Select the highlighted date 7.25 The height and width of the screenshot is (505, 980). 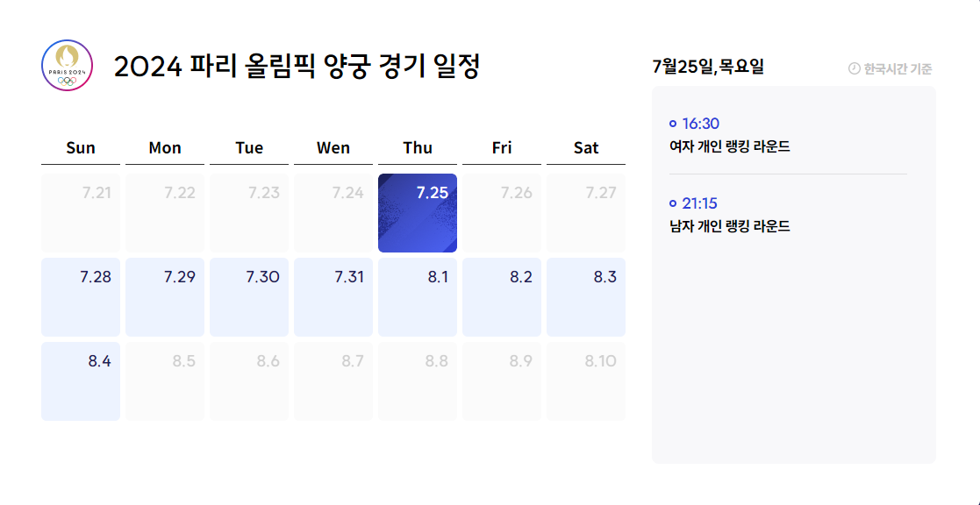[x=418, y=212]
